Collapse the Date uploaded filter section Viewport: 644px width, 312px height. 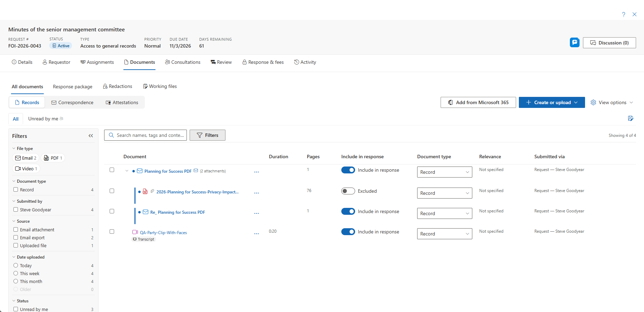14,257
